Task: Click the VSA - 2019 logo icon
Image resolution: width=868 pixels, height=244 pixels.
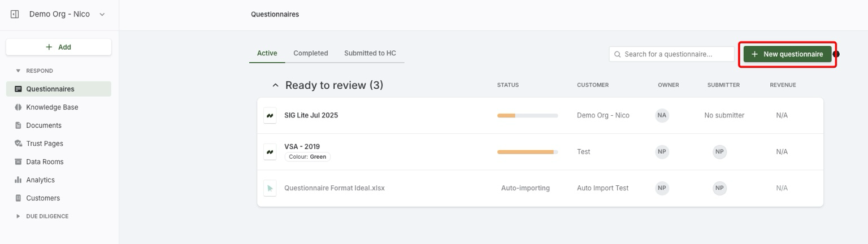Action: pyautogui.click(x=270, y=152)
